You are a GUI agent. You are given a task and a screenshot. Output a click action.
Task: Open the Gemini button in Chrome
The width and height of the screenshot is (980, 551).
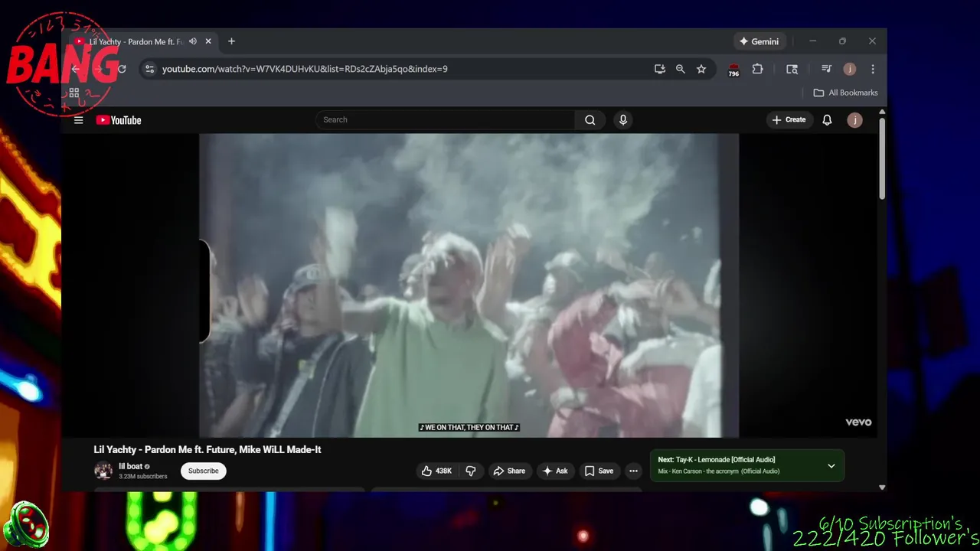tap(759, 41)
